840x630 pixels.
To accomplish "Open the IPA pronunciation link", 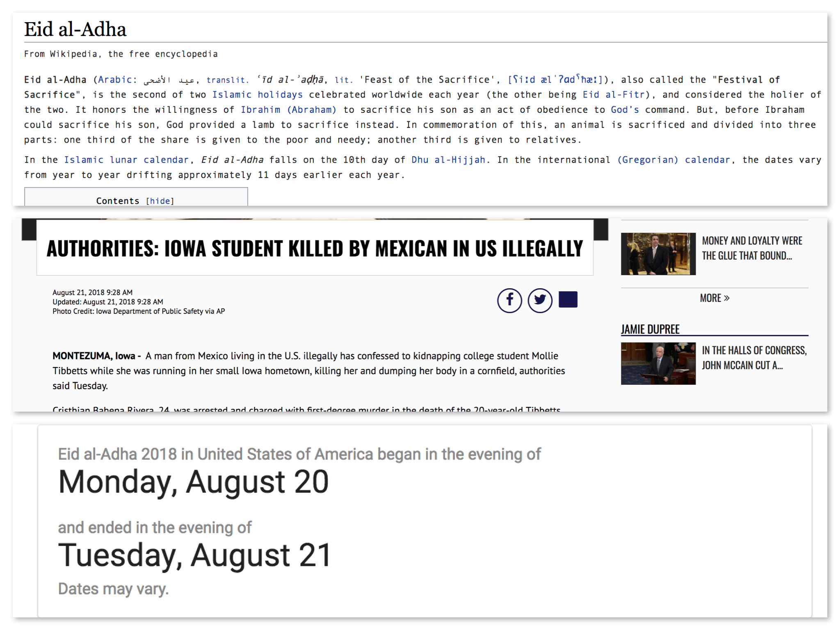I will pyautogui.click(x=555, y=79).
